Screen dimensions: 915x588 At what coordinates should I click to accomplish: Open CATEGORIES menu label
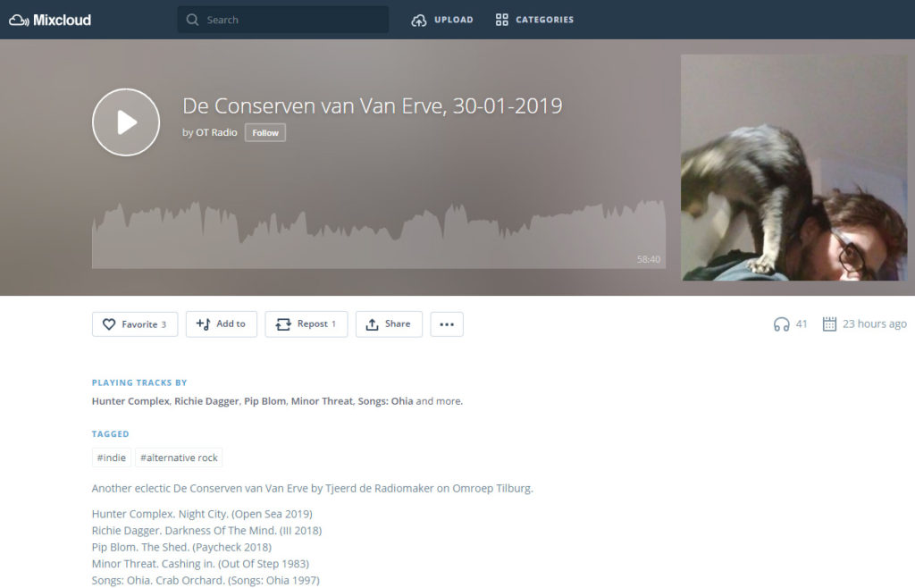click(x=544, y=20)
